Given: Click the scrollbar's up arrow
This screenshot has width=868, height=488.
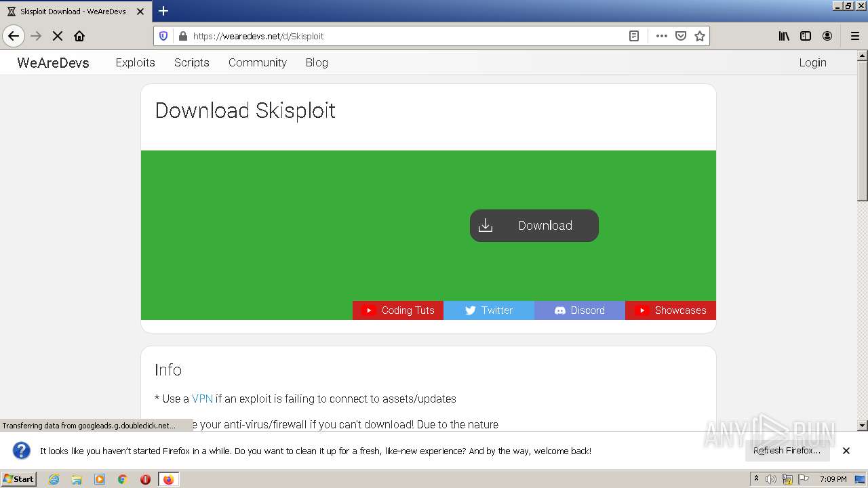Looking at the screenshot, I should point(863,56).
